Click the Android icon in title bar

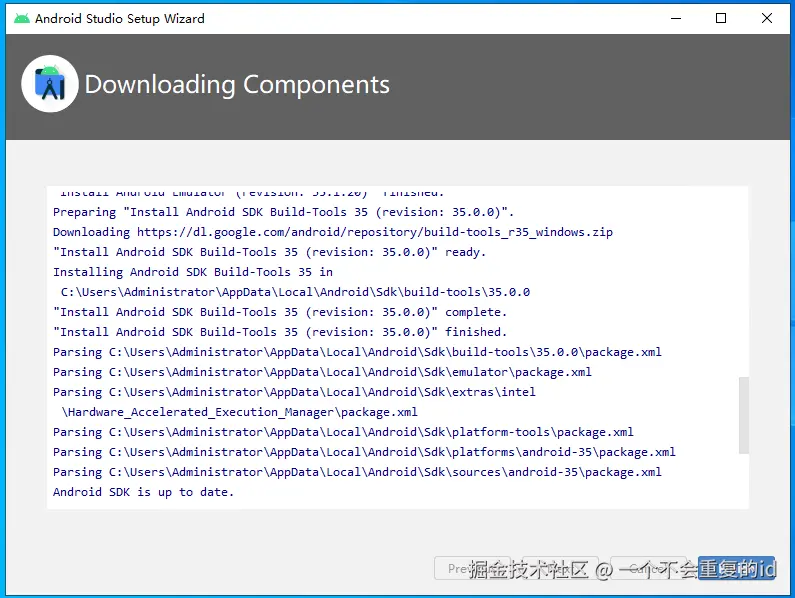(21, 19)
